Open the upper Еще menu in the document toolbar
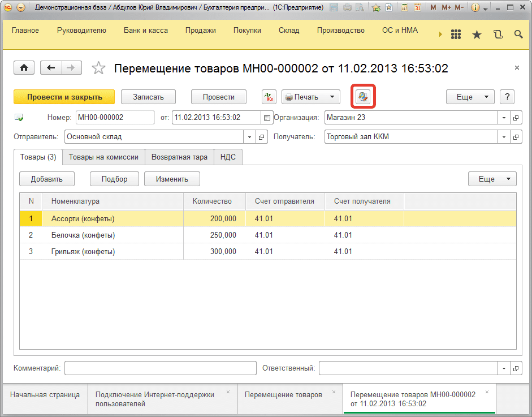 470,97
